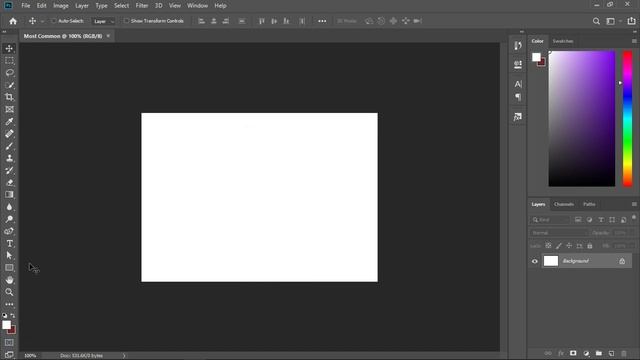Switch to the Channels tab

[564, 204]
